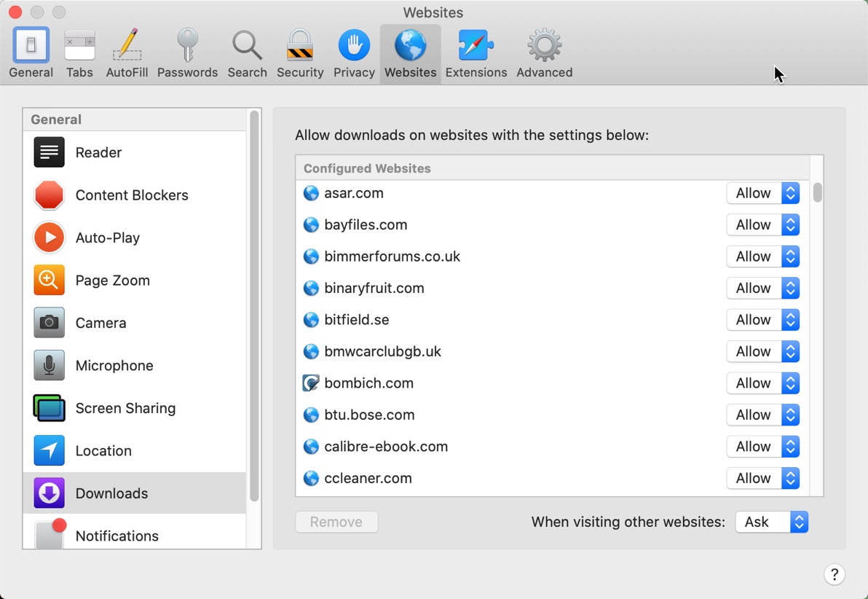Click the Notifications sidebar label

(x=117, y=536)
